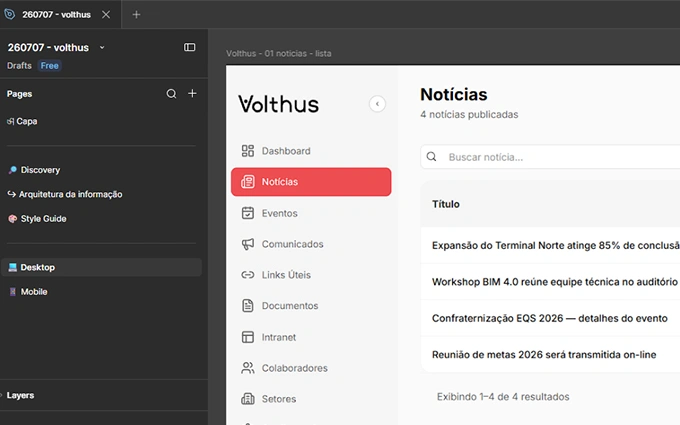The height and width of the screenshot is (425, 680).
Task: Search pages with the magnifier icon
Action: click(171, 94)
